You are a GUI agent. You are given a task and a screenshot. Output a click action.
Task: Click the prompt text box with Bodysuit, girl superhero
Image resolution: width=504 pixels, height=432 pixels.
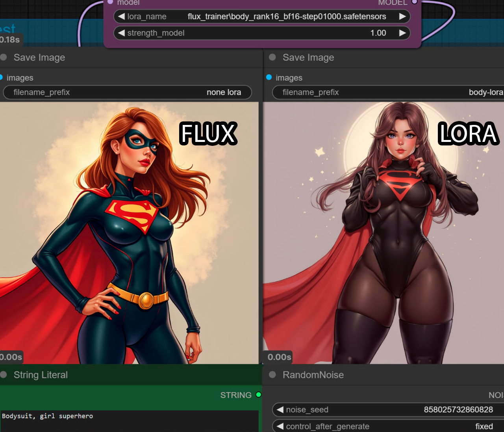pos(129,421)
